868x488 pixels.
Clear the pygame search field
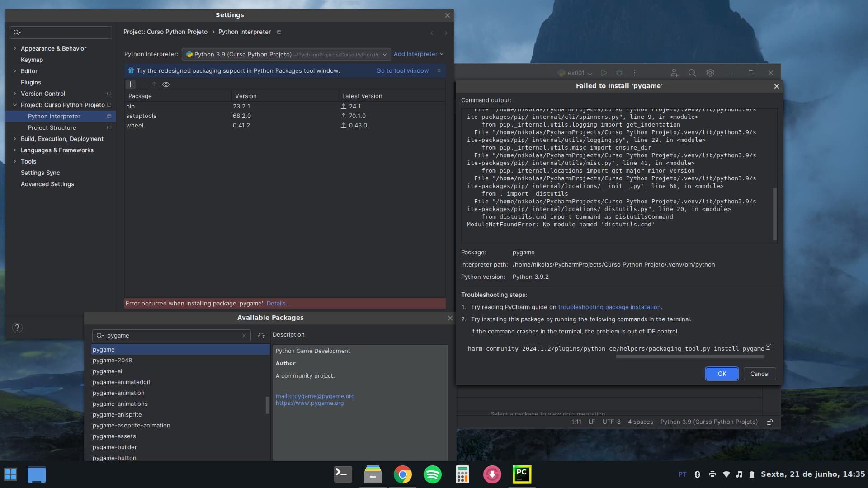(244, 336)
